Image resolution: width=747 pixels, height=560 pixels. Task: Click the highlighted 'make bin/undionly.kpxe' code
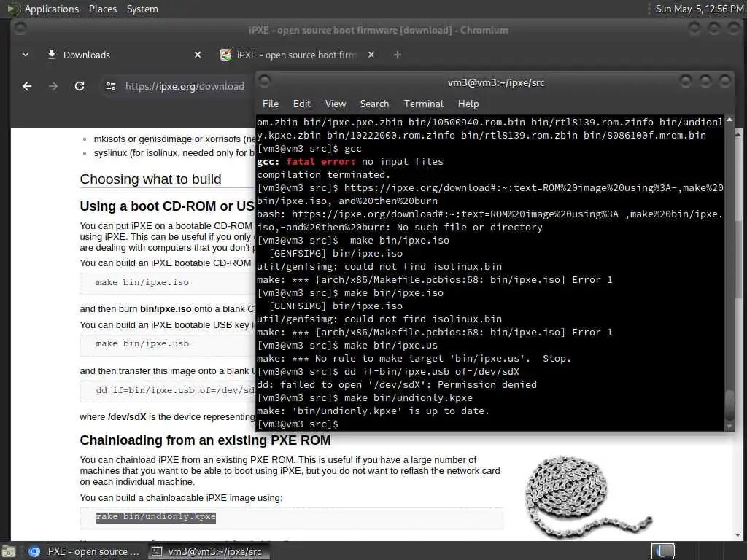[156, 517]
